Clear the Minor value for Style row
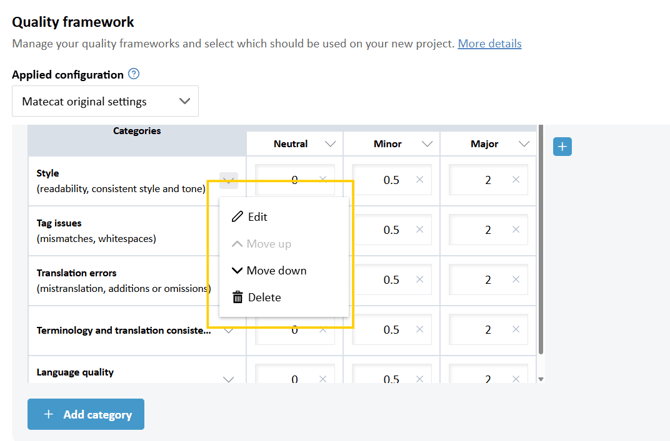Viewport: 670px width, 441px height. [419, 180]
